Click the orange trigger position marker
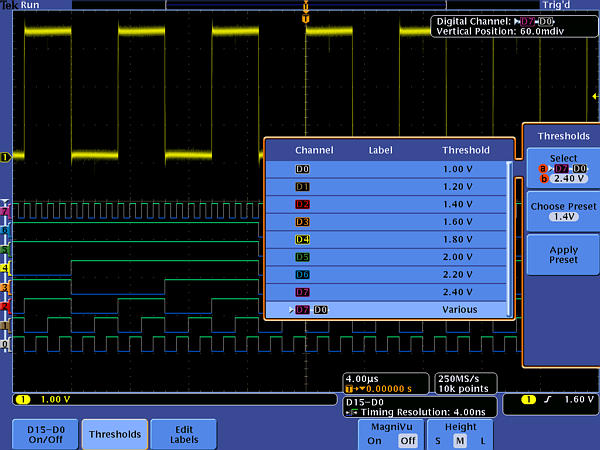This screenshot has height=450, width=600. (x=306, y=16)
